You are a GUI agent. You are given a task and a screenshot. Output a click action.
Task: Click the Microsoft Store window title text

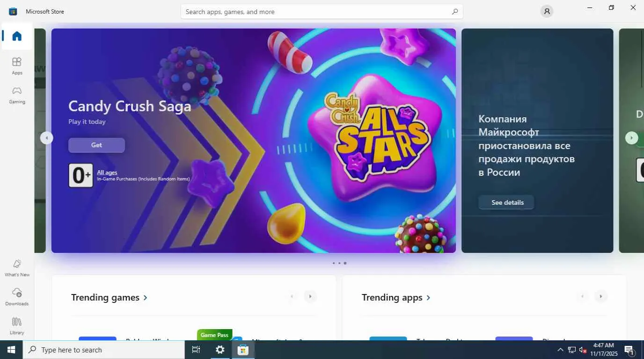pyautogui.click(x=45, y=11)
